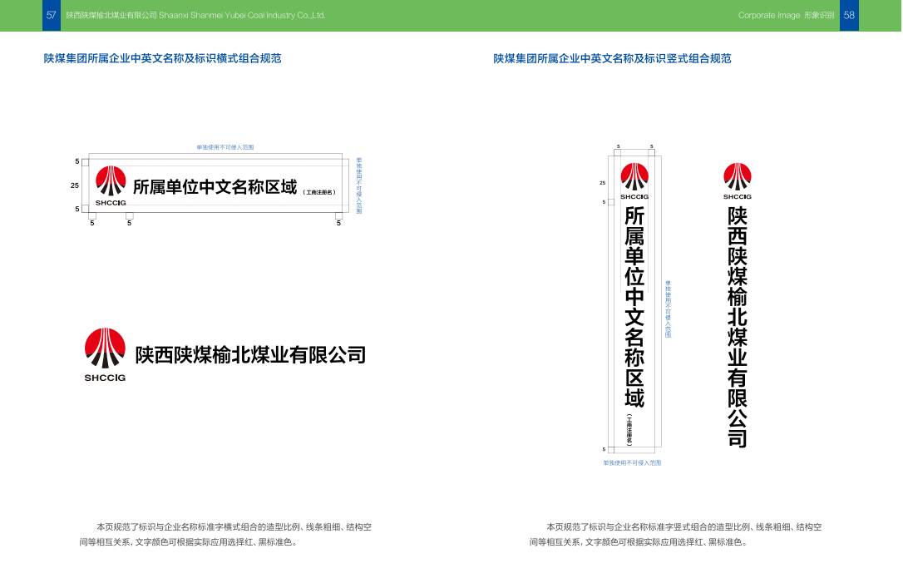The width and height of the screenshot is (903, 588).
Task: Select the SHCCIG logo above the vertical company name
Action: click(x=737, y=180)
